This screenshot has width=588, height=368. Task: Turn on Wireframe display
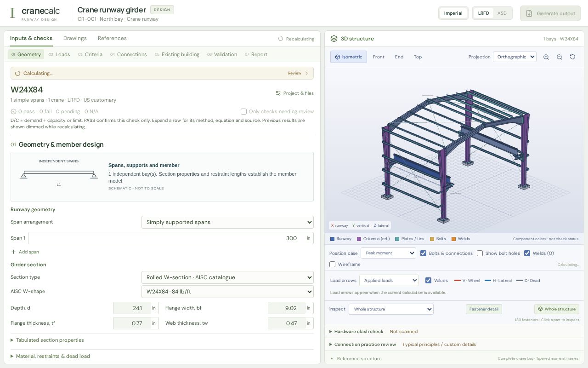(x=333, y=264)
